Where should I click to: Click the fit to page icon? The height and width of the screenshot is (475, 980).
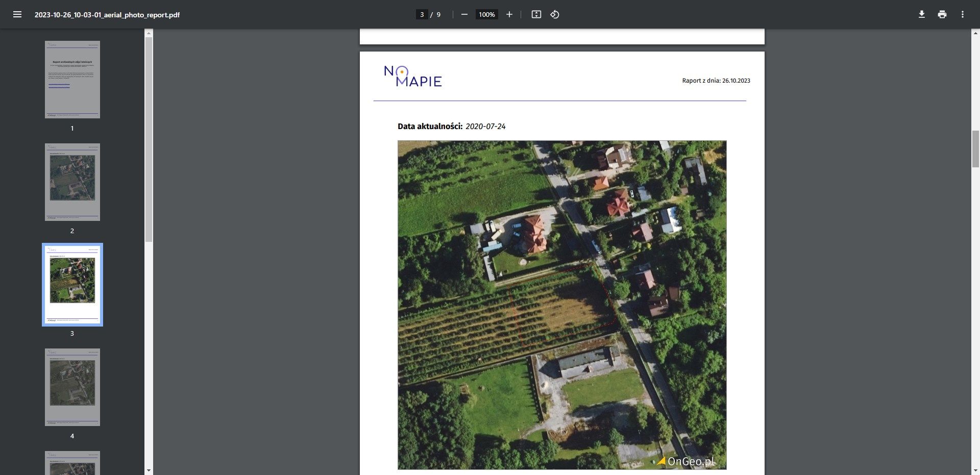pyautogui.click(x=536, y=14)
